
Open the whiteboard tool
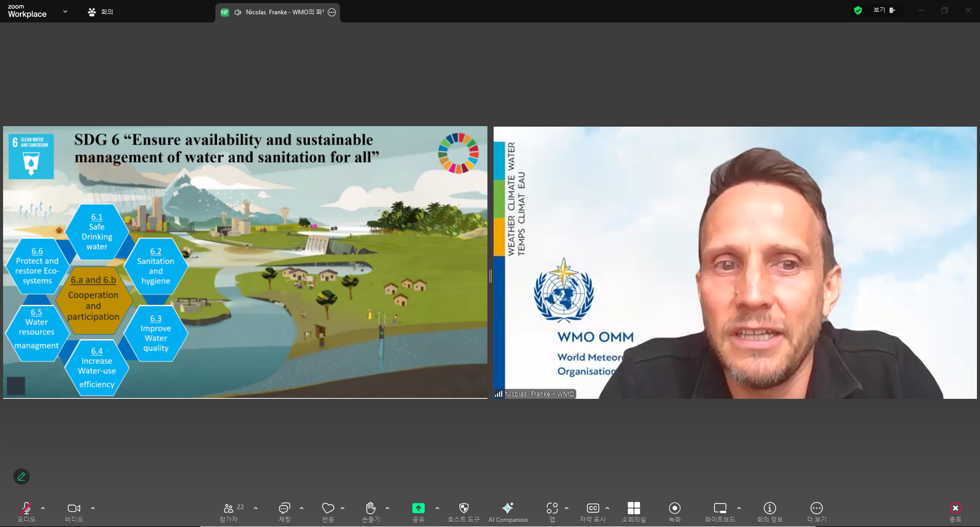(720, 508)
